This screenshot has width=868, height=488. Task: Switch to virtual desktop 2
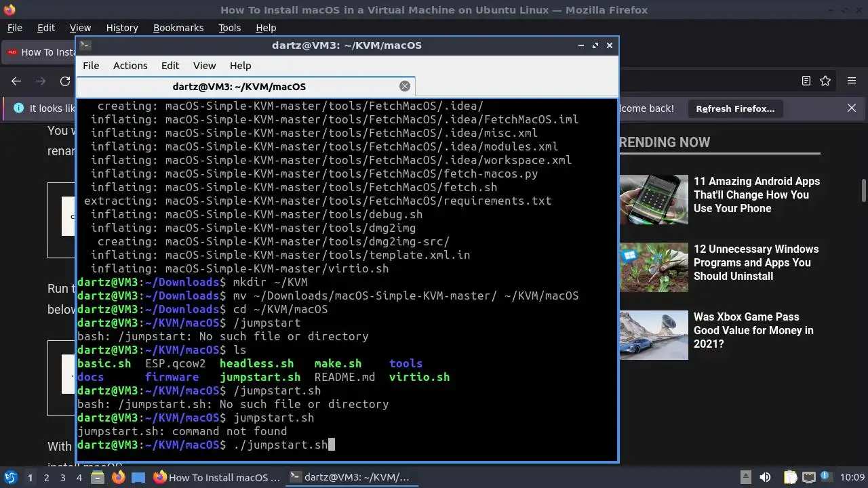[x=46, y=477]
